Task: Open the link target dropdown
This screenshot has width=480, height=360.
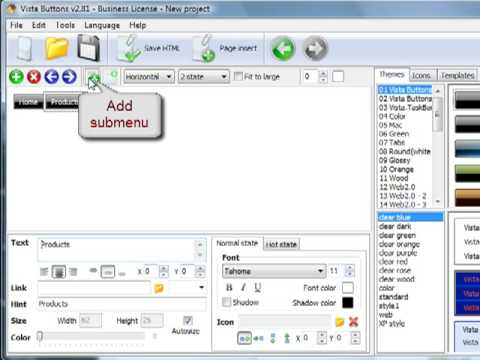Action: (x=202, y=288)
